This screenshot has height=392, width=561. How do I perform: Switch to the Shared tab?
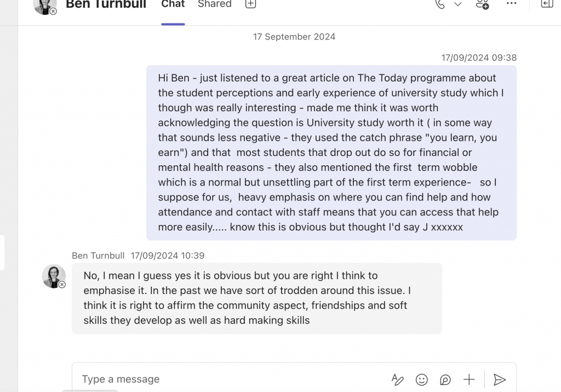coord(214,4)
